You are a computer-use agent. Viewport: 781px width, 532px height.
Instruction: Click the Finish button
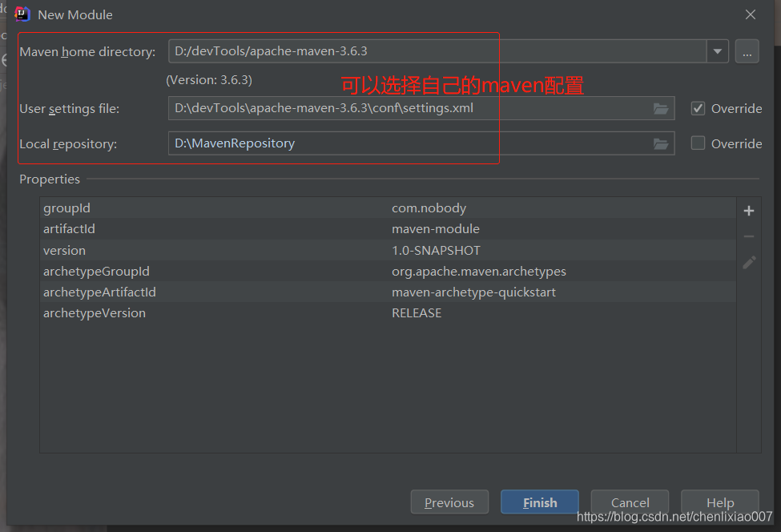tap(540, 502)
